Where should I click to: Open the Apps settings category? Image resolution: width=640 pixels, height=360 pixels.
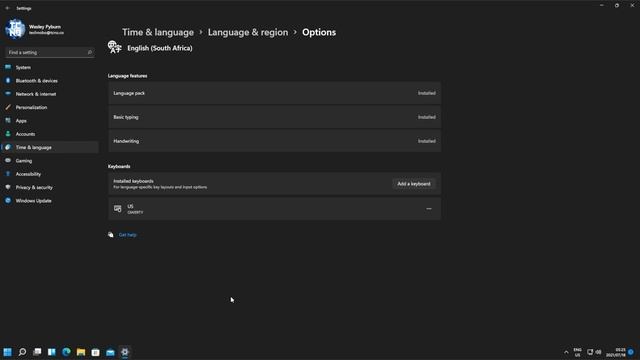click(x=50, y=121)
